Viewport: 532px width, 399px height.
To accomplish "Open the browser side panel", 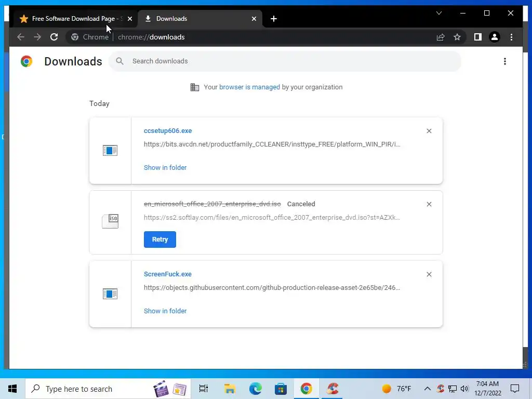I will point(478,37).
